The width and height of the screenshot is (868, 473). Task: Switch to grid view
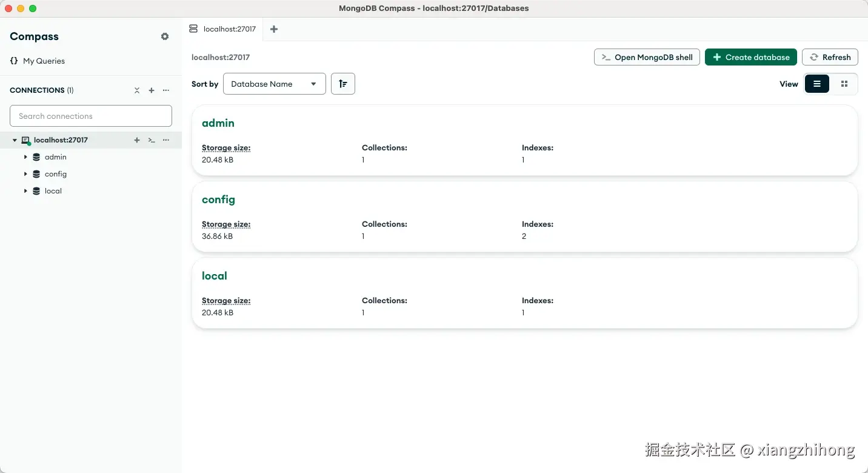(x=844, y=84)
